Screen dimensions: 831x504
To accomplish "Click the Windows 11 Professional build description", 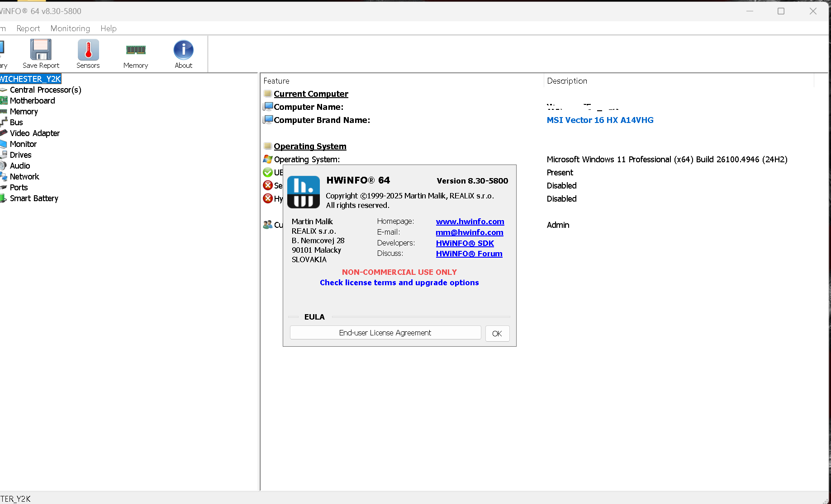I will tap(667, 160).
